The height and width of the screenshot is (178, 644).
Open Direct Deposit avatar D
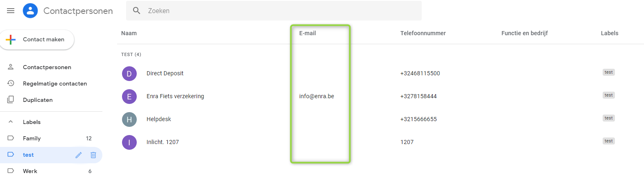click(x=129, y=74)
